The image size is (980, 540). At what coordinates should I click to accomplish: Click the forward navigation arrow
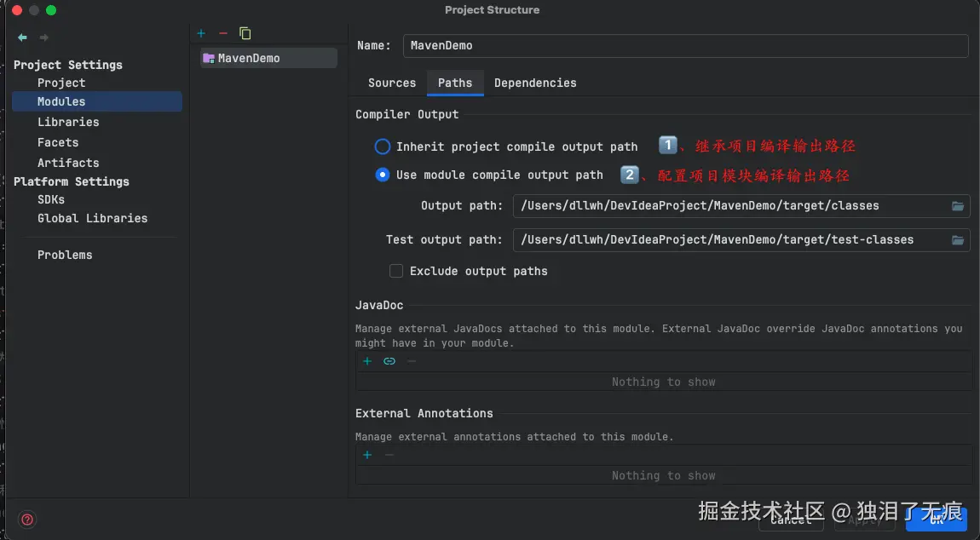coord(43,37)
